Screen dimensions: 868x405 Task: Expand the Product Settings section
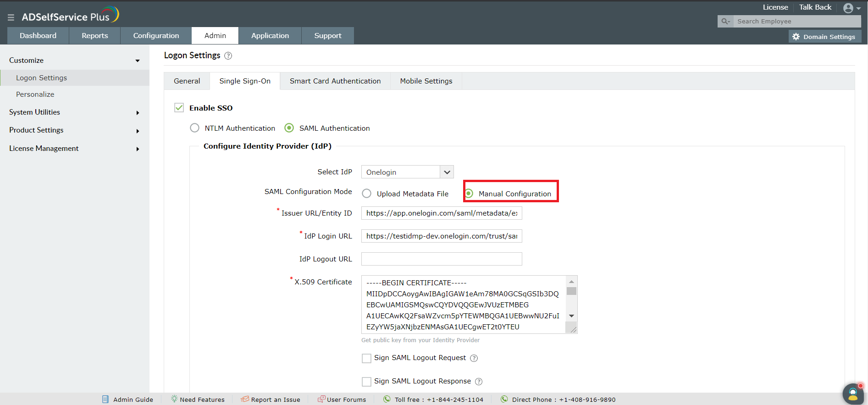coord(138,131)
